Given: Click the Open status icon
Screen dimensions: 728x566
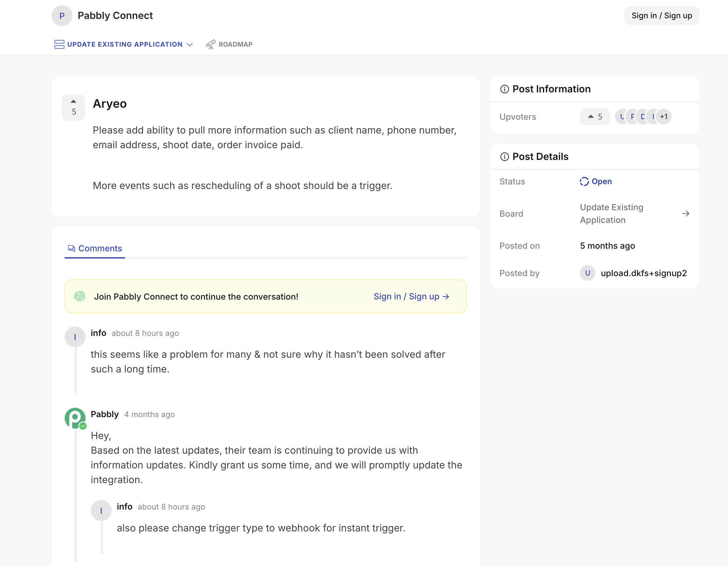Looking at the screenshot, I should [x=584, y=181].
